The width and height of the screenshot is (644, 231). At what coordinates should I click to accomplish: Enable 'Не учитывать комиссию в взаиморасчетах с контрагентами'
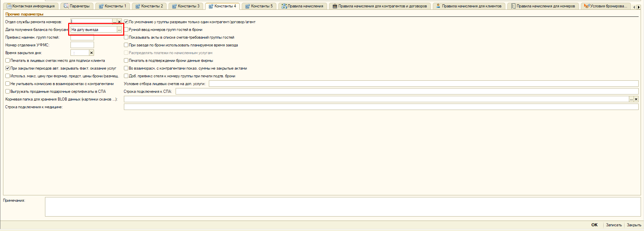[7, 84]
